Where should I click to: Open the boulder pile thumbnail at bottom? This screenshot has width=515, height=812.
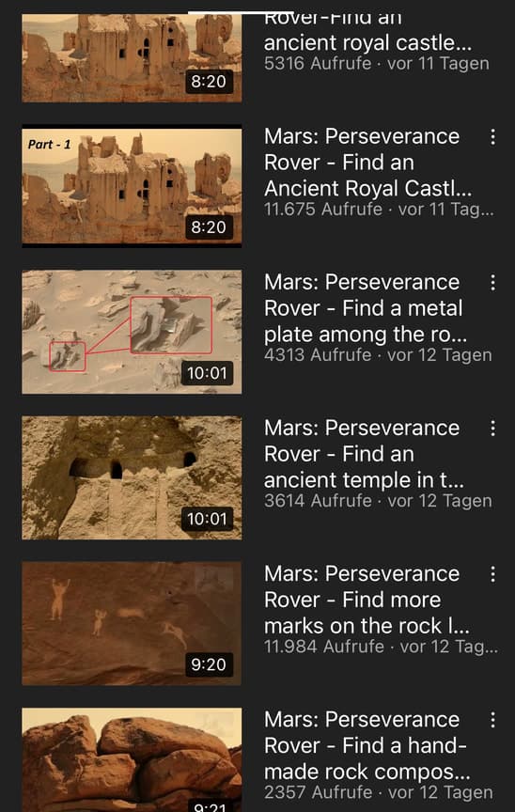point(132,759)
